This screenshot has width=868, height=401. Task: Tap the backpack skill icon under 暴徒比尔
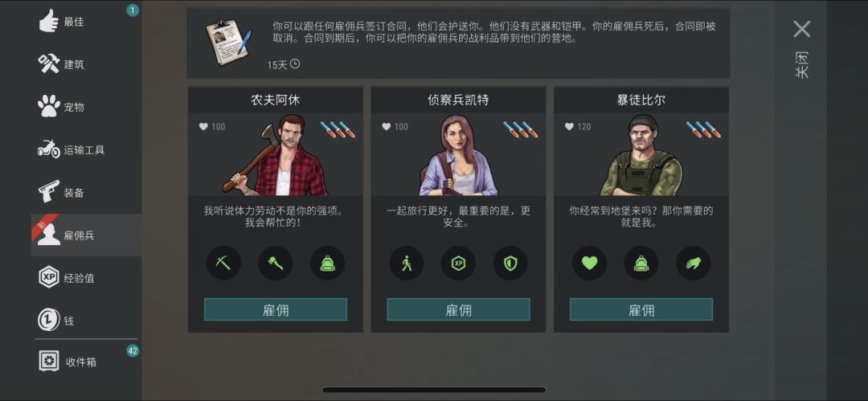point(641,263)
